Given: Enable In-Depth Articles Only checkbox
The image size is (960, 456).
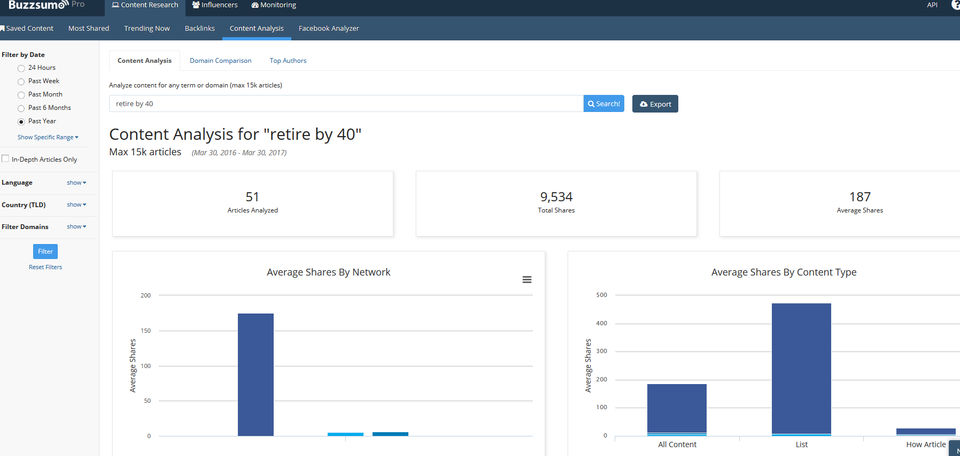Looking at the screenshot, I should click(x=6, y=159).
